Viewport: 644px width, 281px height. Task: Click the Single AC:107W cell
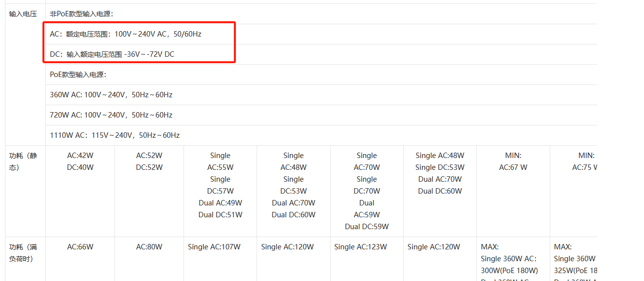click(x=214, y=247)
